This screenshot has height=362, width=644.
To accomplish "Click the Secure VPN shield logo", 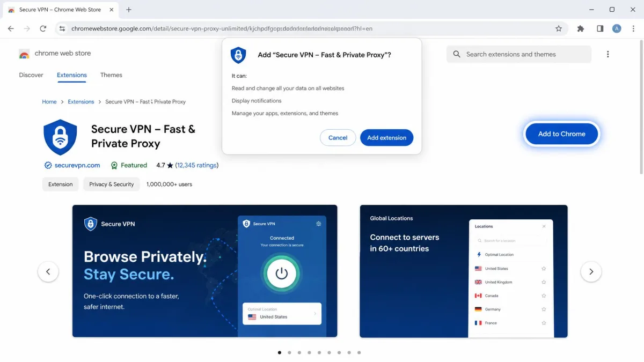I will coord(60,137).
